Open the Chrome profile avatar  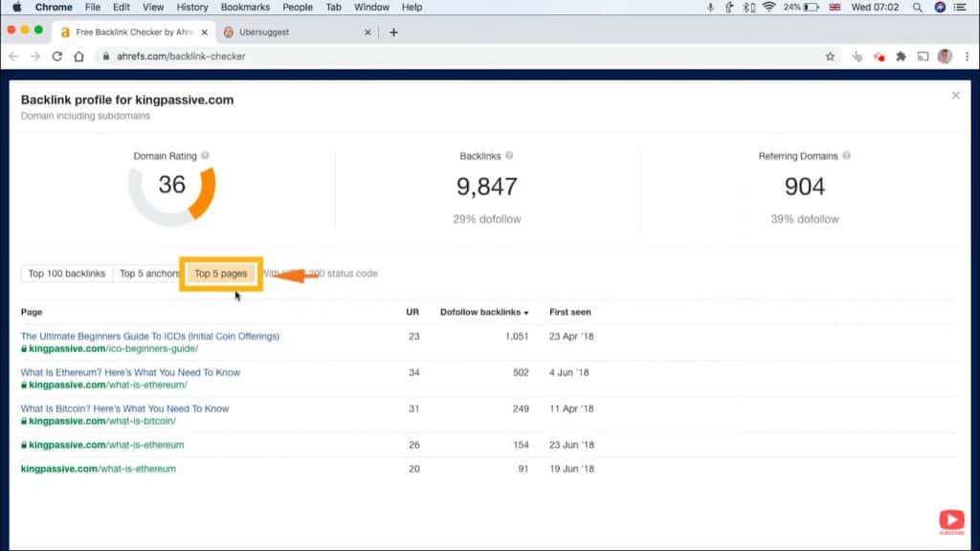click(x=945, y=56)
